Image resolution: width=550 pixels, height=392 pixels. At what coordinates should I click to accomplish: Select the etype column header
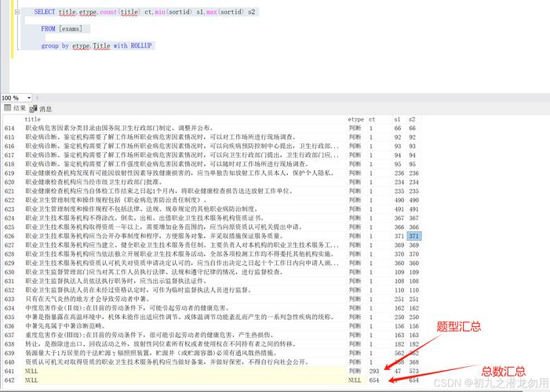(x=355, y=119)
